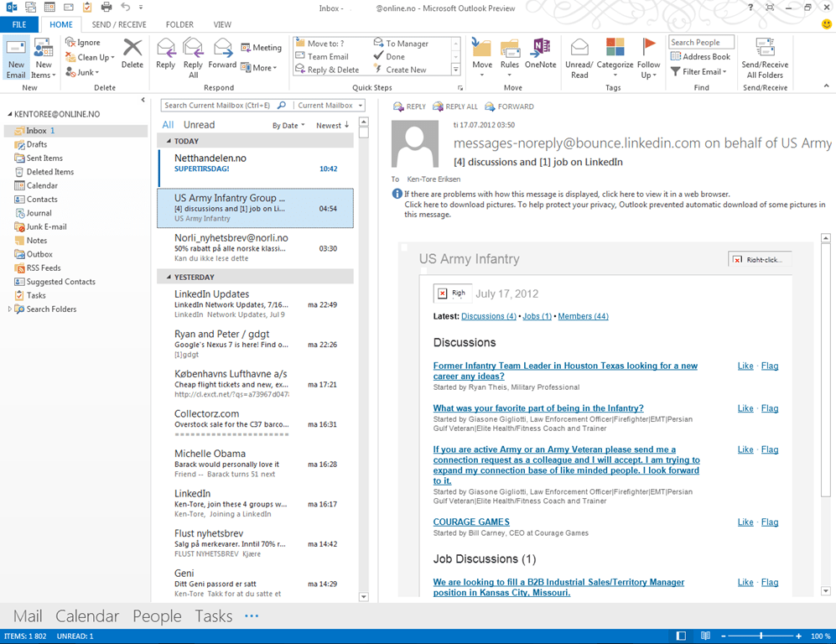Click REPLY in the reading pane
Image resolution: width=836 pixels, height=644 pixels.
point(409,106)
